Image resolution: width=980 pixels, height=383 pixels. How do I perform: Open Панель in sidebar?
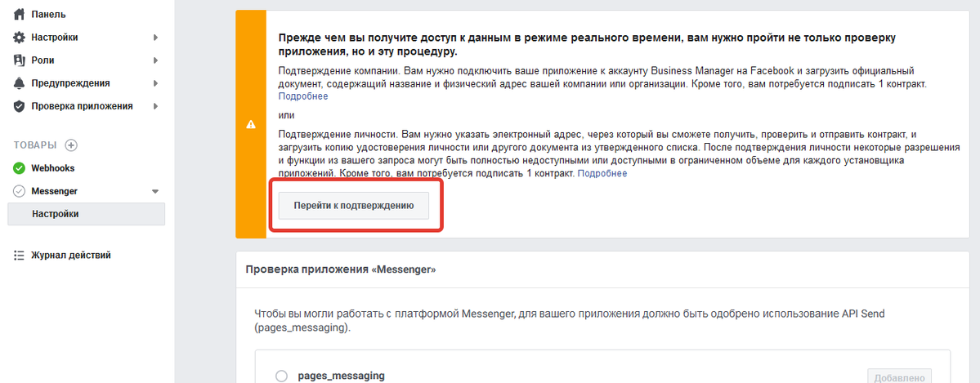(49, 15)
